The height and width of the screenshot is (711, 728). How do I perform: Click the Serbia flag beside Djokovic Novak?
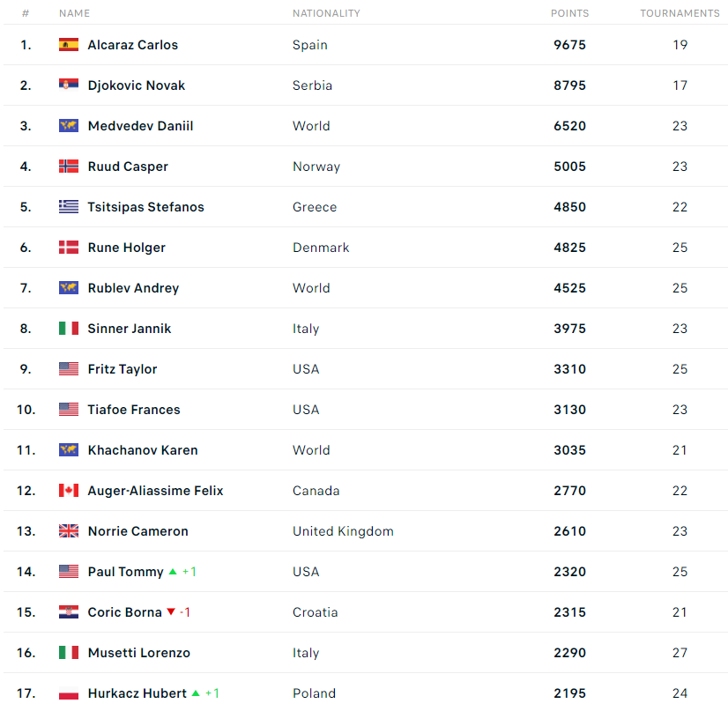click(69, 85)
